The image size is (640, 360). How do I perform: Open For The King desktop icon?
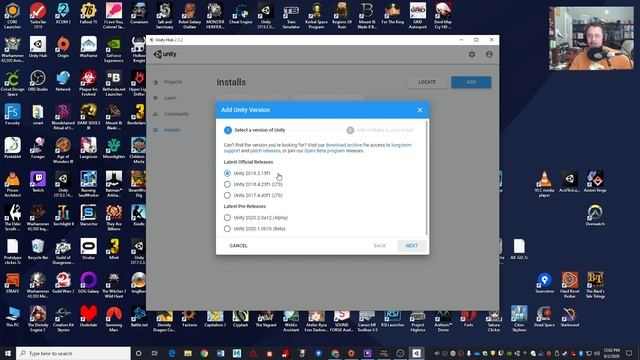pos(392,14)
